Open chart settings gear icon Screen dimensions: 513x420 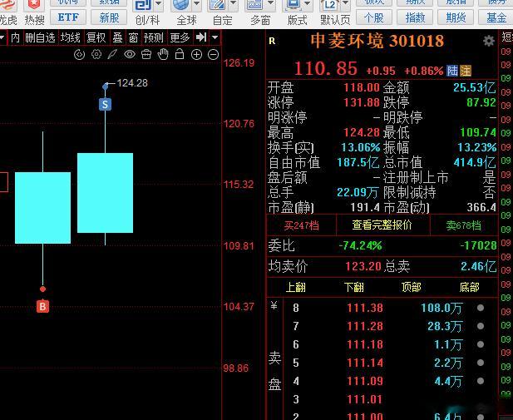96,54
